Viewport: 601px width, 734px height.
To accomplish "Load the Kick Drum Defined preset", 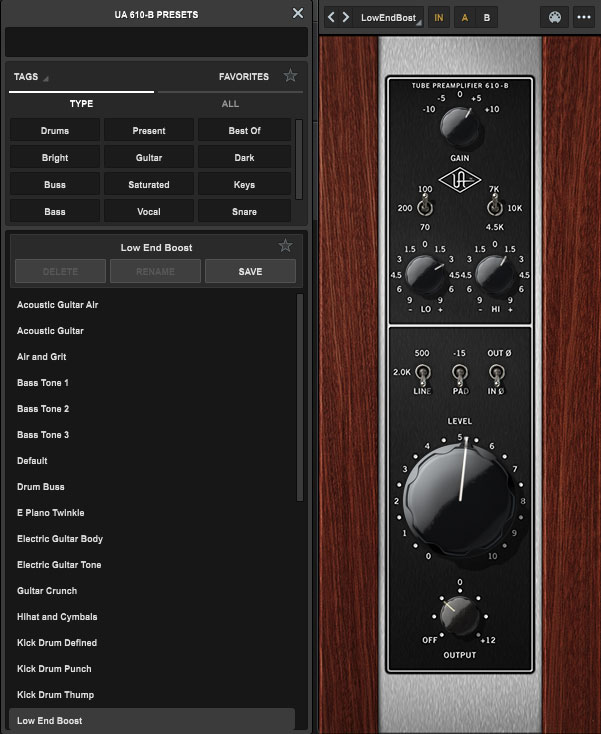I will coord(152,643).
